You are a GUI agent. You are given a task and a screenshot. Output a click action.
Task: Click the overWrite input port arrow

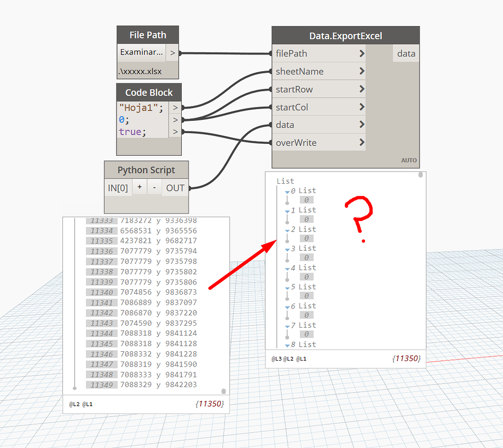point(362,142)
